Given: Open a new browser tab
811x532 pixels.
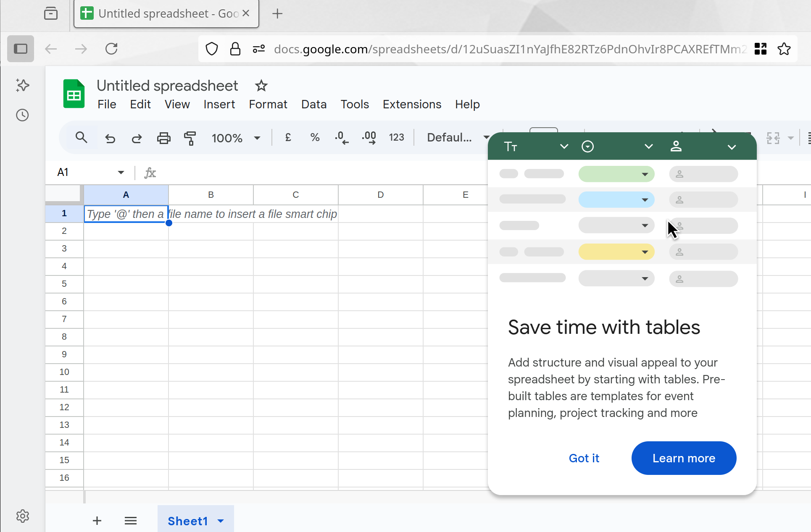Looking at the screenshot, I should 277,13.
